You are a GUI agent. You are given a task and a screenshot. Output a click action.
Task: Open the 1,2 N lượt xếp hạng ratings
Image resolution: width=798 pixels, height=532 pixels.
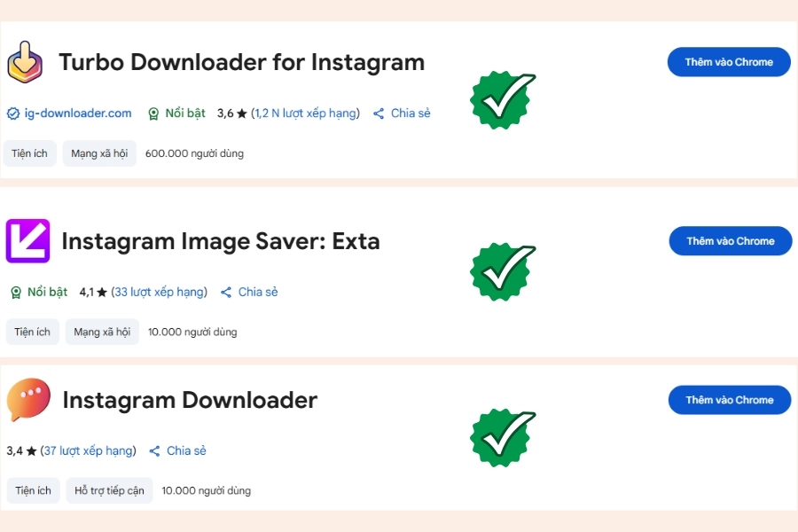click(305, 113)
